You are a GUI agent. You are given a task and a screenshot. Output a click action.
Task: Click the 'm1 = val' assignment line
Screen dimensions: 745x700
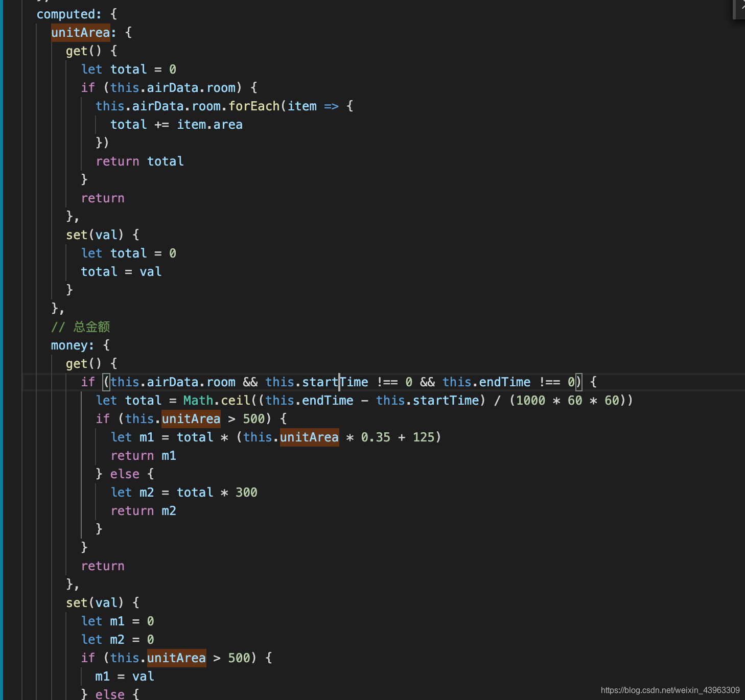(125, 676)
